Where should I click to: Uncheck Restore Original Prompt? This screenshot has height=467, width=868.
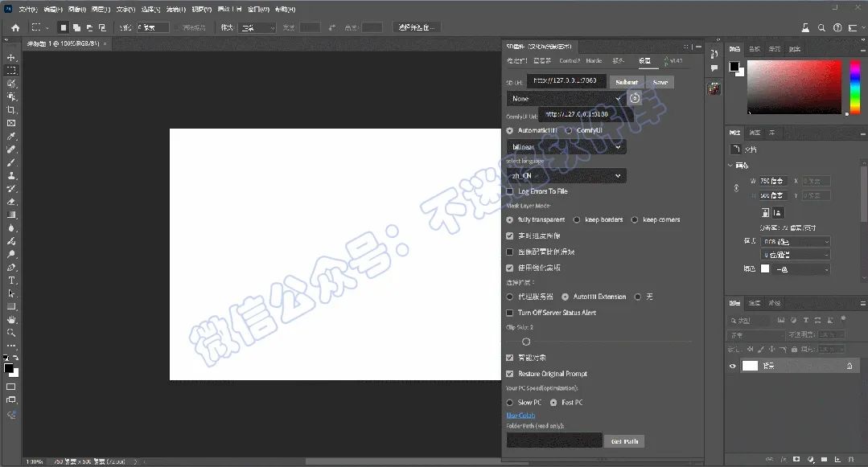510,374
